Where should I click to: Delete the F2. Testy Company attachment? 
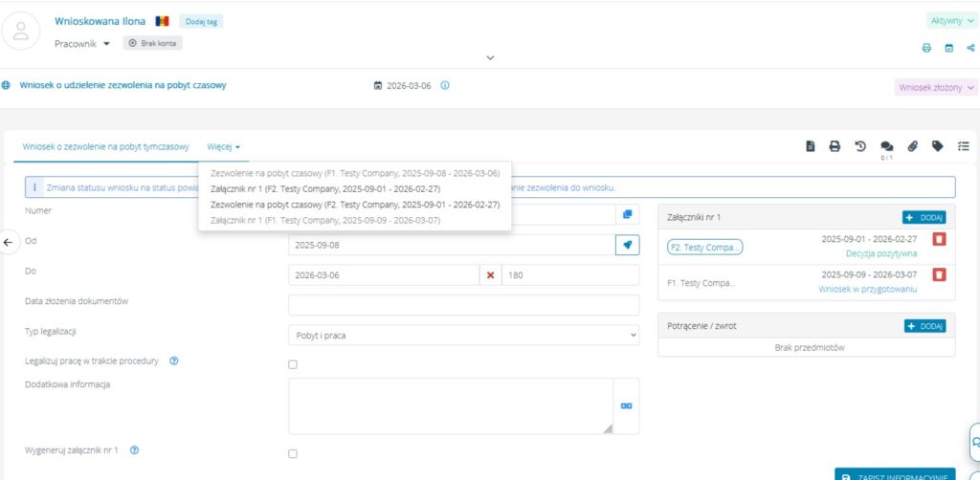pos(939,239)
